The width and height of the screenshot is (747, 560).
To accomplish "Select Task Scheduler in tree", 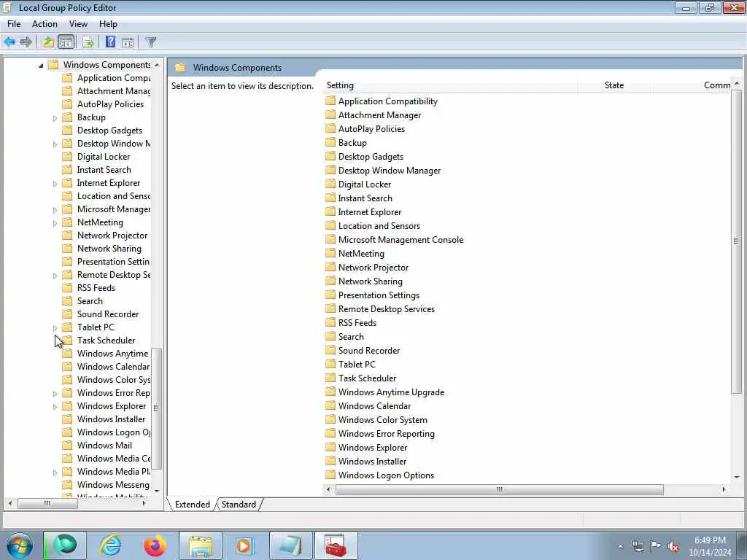I will click(x=106, y=341).
